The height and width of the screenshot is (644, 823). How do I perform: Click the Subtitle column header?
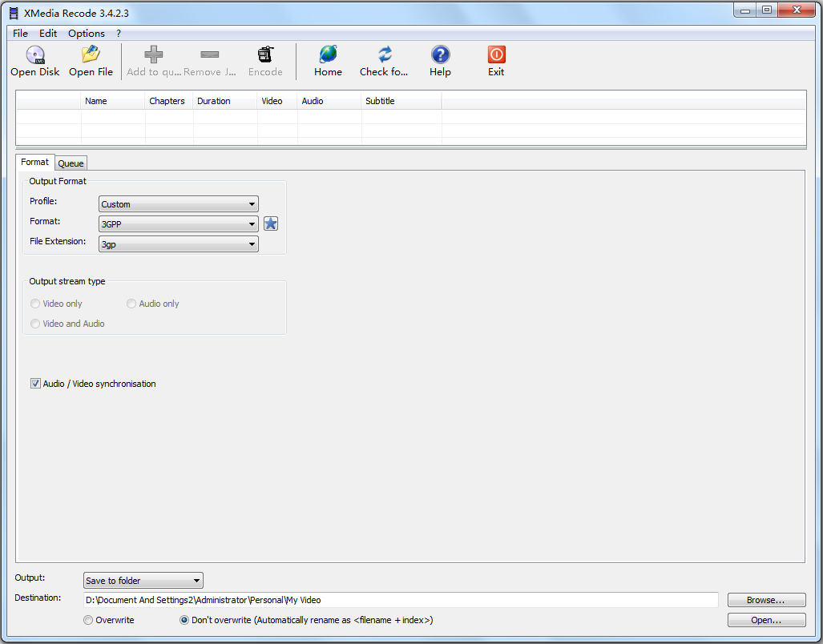click(401, 101)
